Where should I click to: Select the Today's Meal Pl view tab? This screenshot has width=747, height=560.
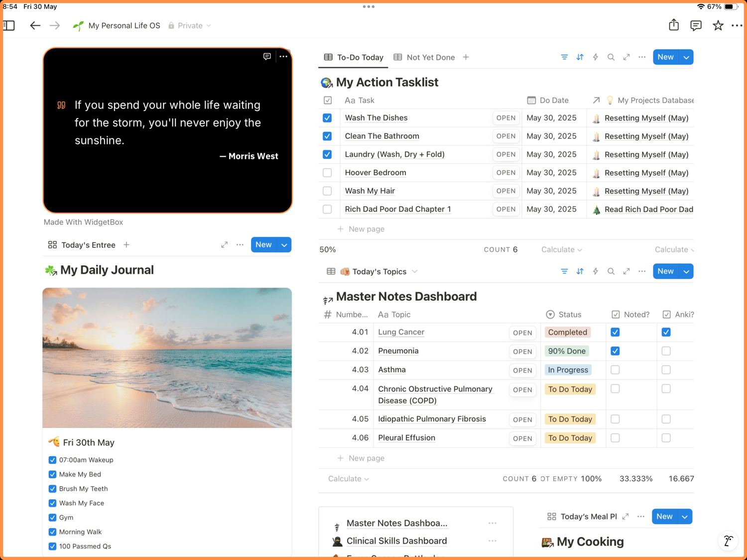click(582, 517)
